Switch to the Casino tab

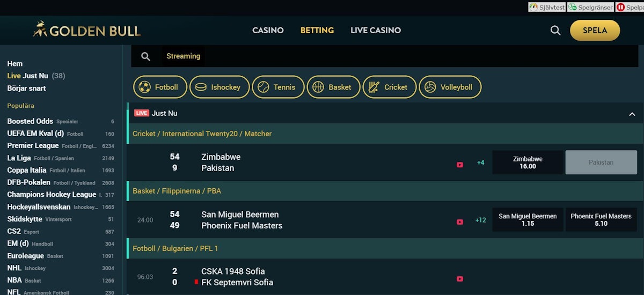point(268,31)
